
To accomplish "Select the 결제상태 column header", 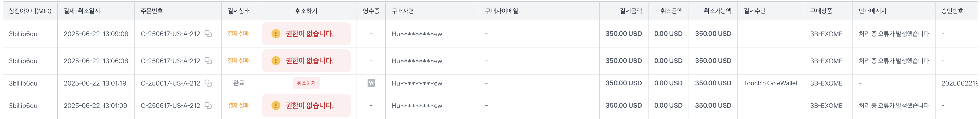I will (x=239, y=11).
